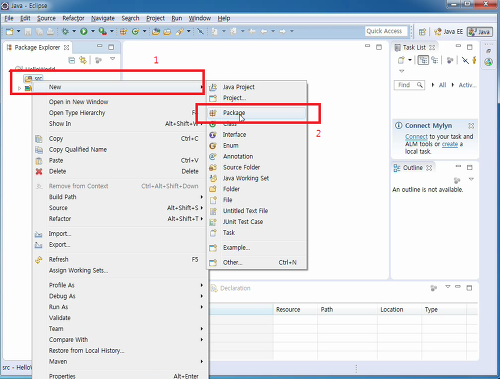Select Java Project in the New submenu
Screen dimensions: 500x379
pyautogui.click(x=257, y=87)
